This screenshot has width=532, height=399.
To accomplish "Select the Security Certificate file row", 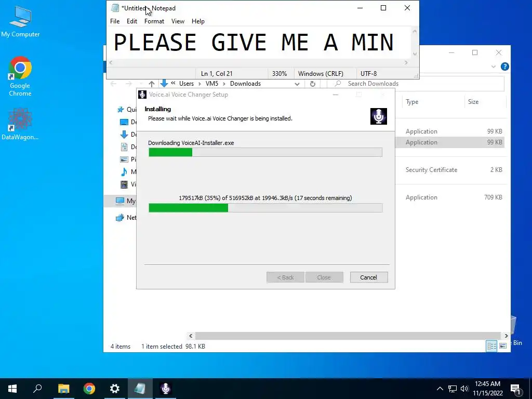I will [x=450, y=170].
